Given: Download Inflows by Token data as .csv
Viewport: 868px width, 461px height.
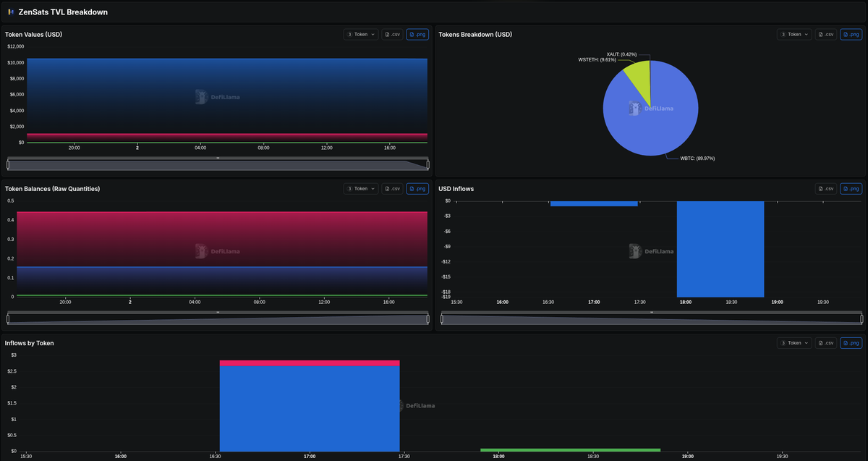Looking at the screenshot, I should coord(826,343).
